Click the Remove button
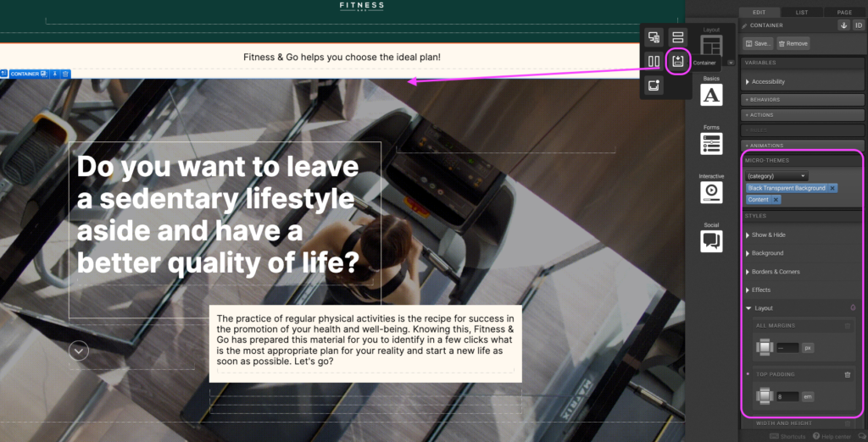Viewport: 868px width, 442px height. (x=793, y=43)
